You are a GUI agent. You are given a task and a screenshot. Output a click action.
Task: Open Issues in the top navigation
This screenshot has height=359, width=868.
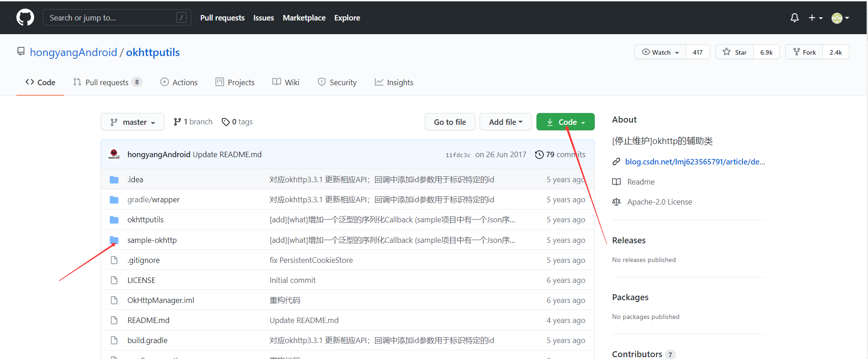click(x=264, y=18)
